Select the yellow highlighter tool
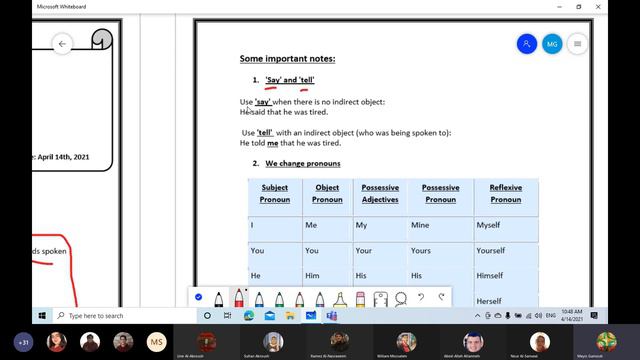The height and width of the screenshot is (360, 640). (x=340, y=299)
